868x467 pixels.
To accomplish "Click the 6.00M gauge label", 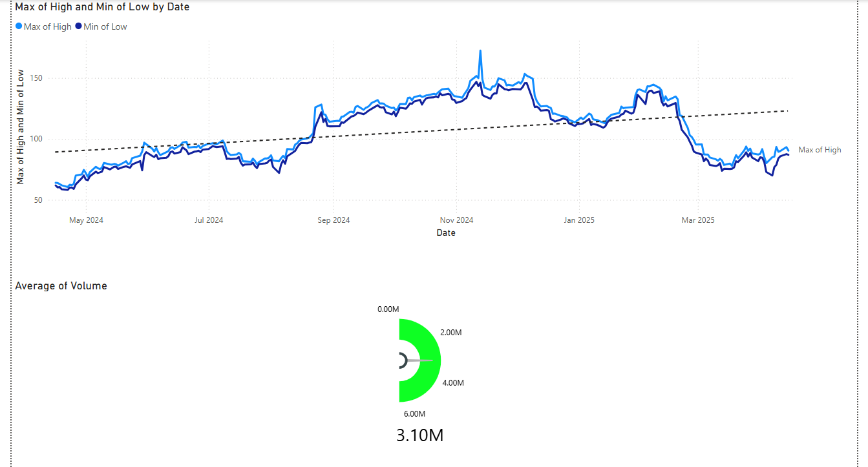I will click(414, 413).
